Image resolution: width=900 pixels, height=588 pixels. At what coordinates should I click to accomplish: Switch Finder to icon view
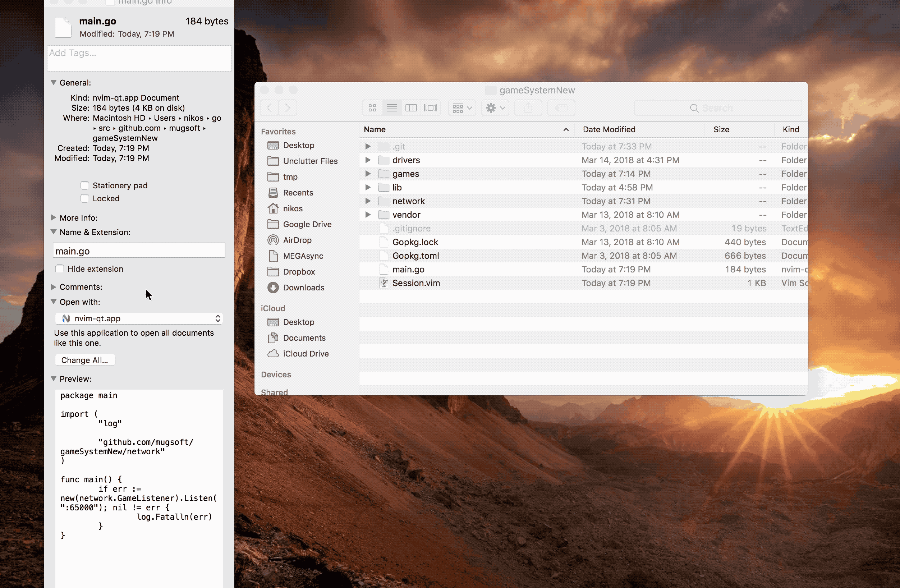(372, 108)
